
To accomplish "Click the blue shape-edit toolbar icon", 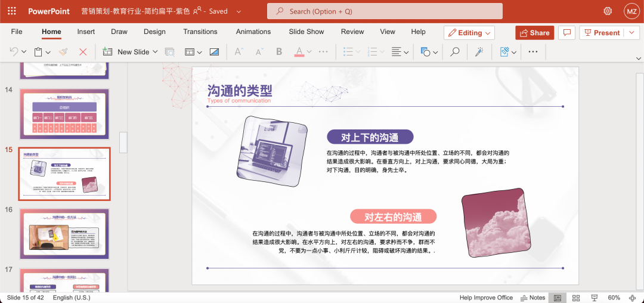I will point(505,52).
